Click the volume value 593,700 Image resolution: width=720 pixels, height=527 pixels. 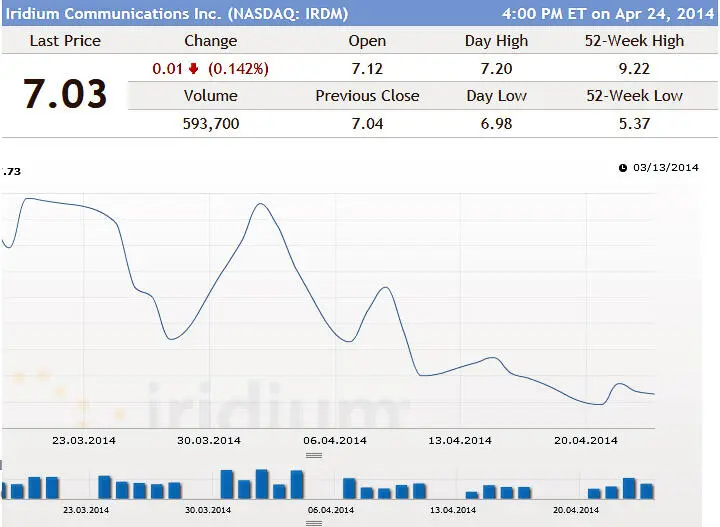pos(211,124)
